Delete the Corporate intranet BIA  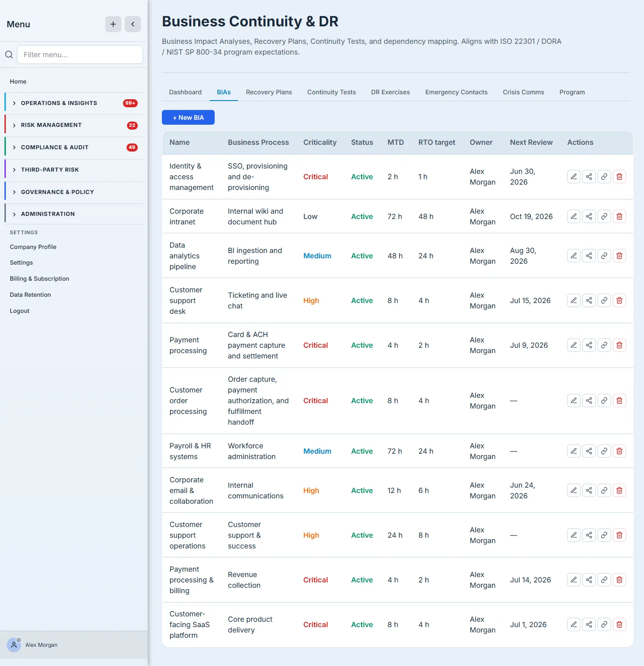[619, 216]
